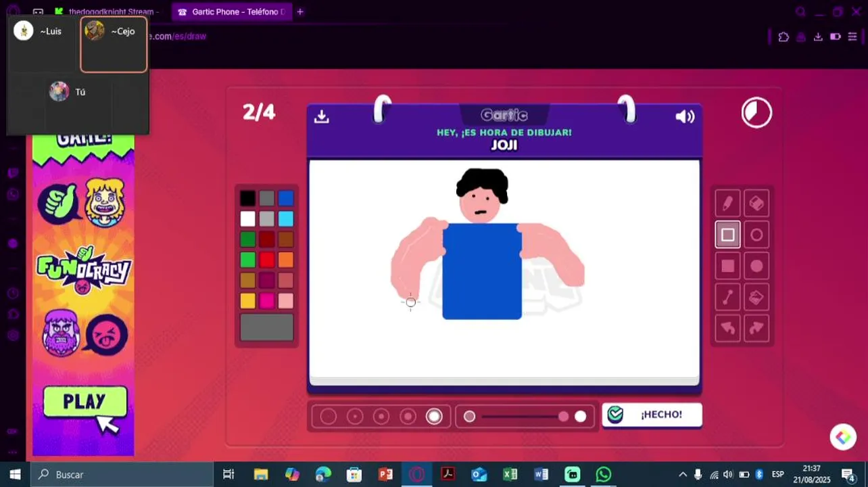Viewport: 868px width, 487px height.
Task: Open Task View on the taskbar
Action: 228,474
